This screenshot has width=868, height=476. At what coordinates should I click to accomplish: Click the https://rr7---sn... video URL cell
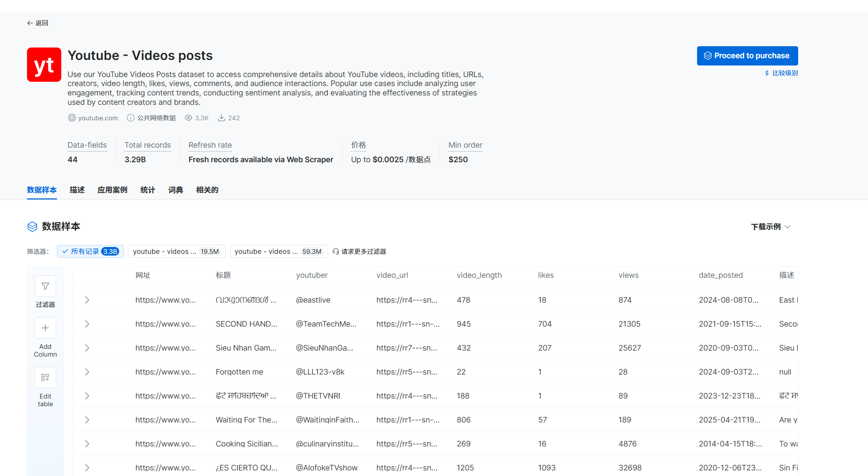407,348
